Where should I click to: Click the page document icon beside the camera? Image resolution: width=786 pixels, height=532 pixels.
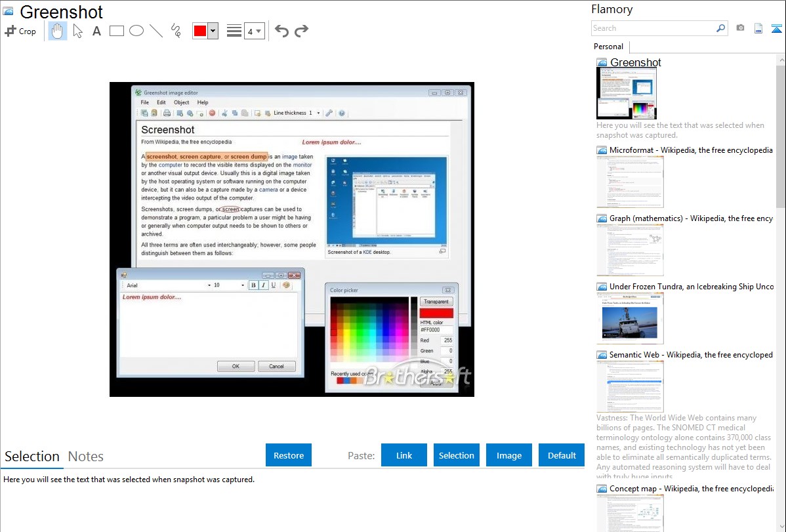pos(758,28)
